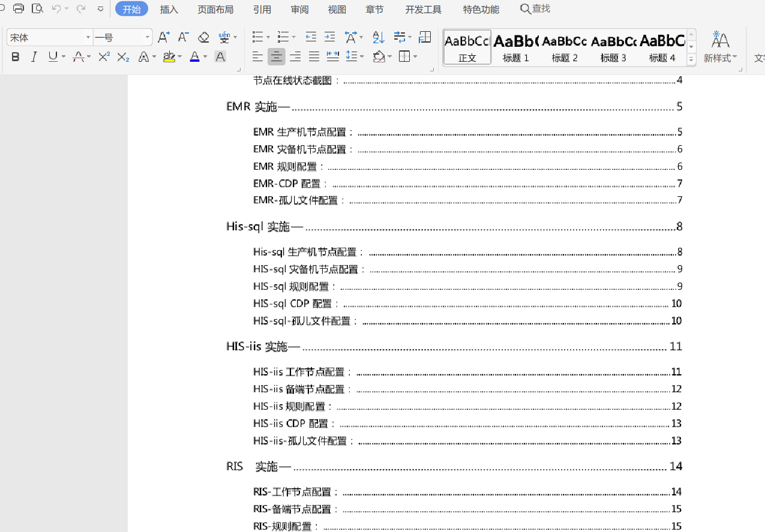Clear formatting with the eraser icon

[203, 37]
